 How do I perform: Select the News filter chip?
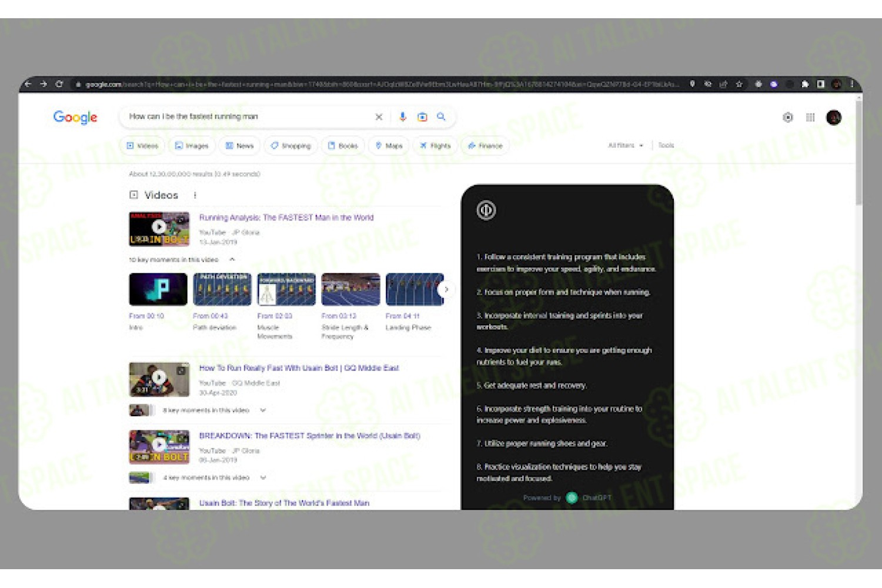coord(239,145)
